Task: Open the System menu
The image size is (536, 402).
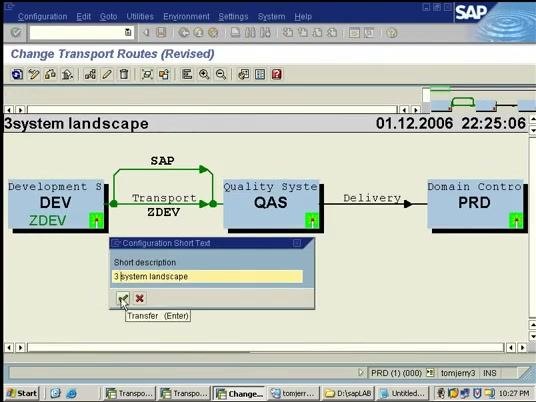Action: click(271, 16)
